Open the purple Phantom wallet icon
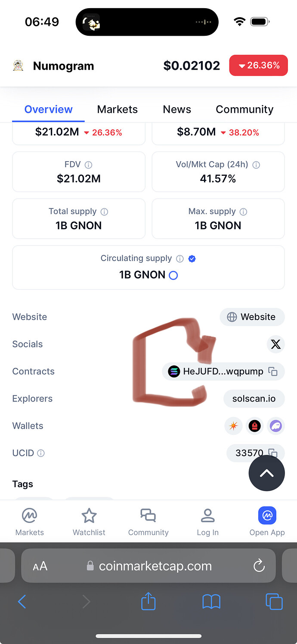 tap(275, 426)
